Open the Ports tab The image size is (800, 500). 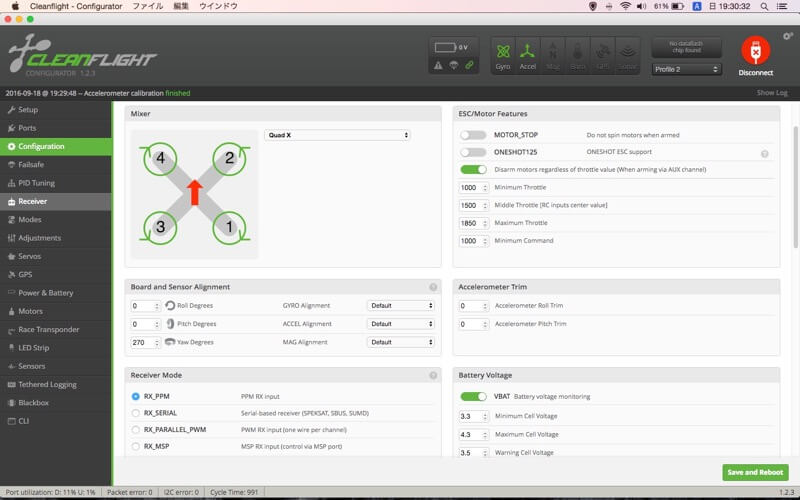pos(56,128)
